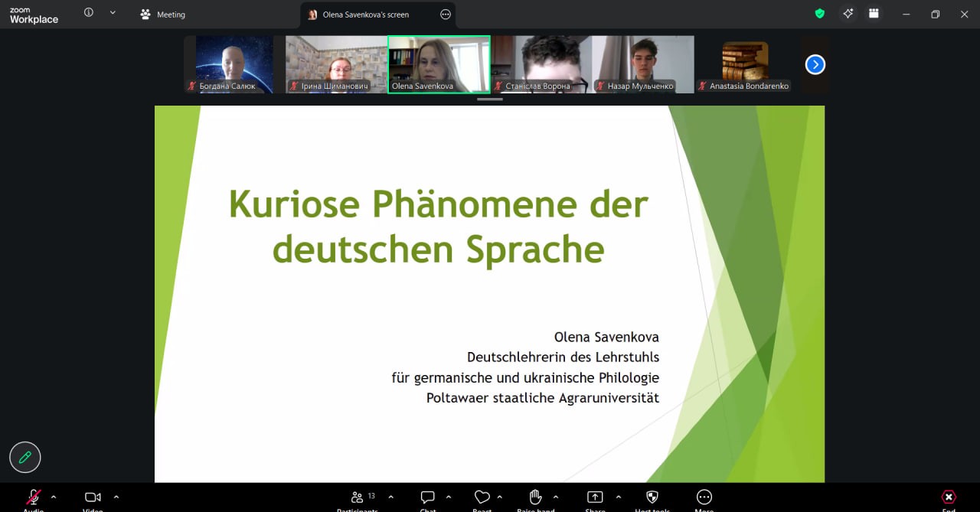Switch to the Meeting tab

coord(163,15)
